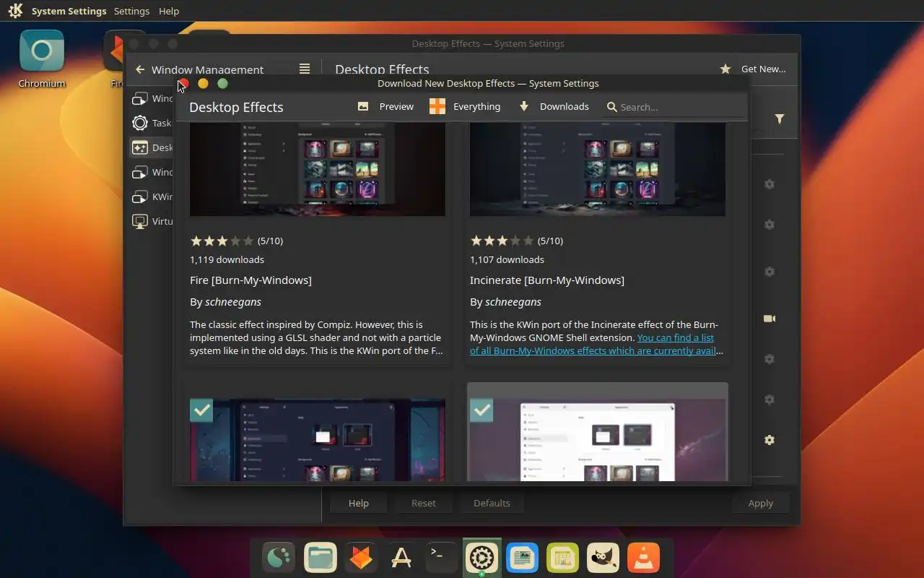Screen dimensions: 924x578
Task: Select the Virtual Desktops sidebar icon
Action: pyautogui.click(x=140, y=221)
